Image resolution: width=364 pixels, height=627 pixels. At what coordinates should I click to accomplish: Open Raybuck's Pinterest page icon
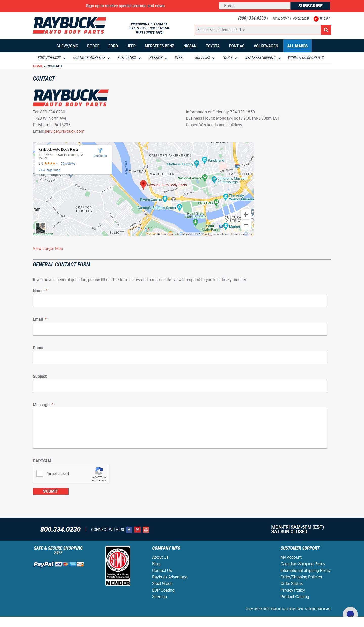tap(138, 530)
